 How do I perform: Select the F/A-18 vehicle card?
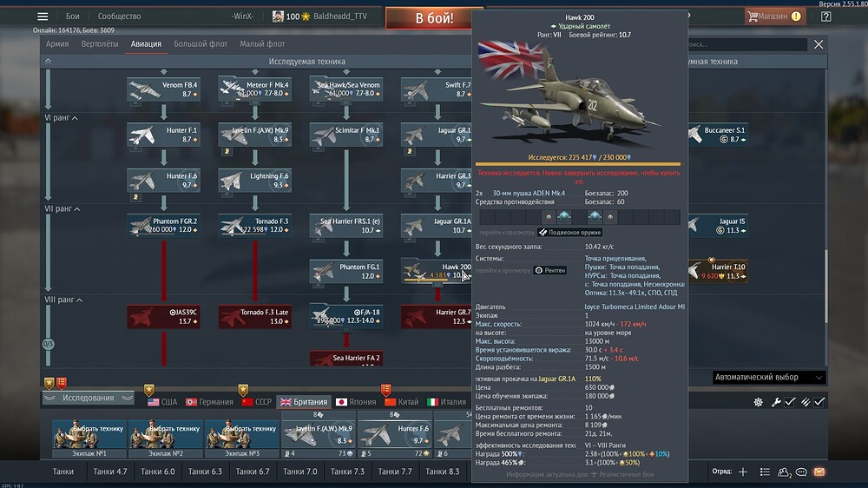tap(346, 316)
